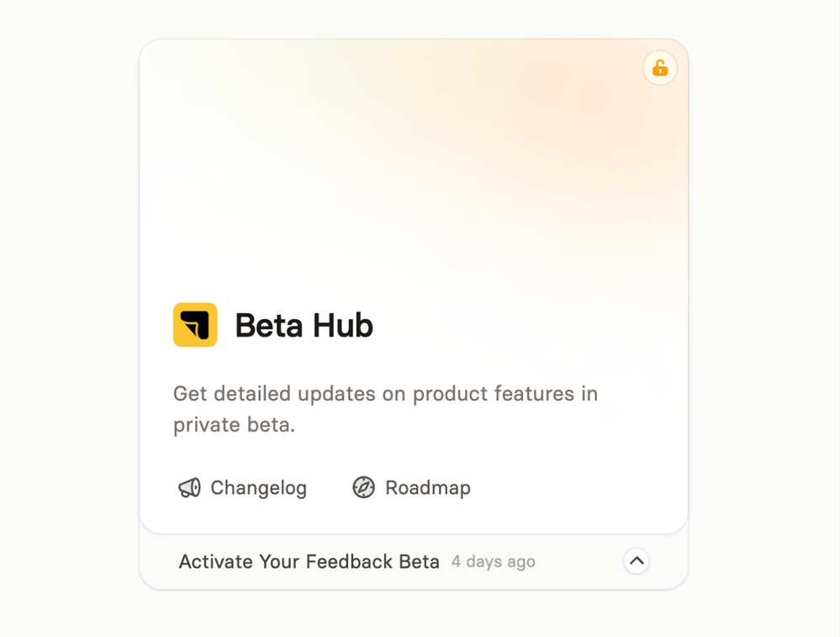Click the Changelog megaphone icon
The height and width of the screenshot is (637, 840).
(x=190, y=488)
